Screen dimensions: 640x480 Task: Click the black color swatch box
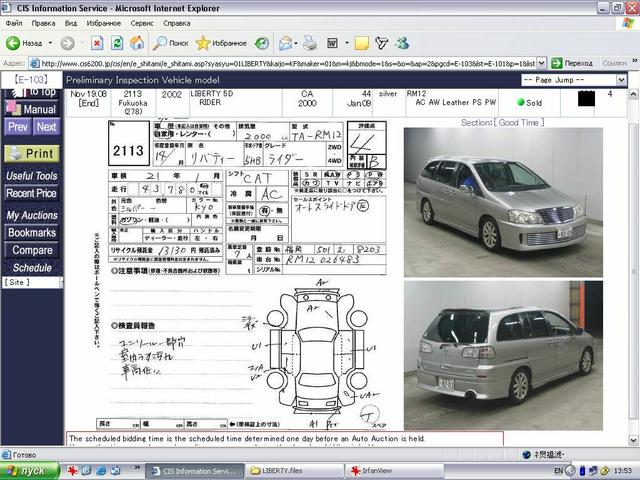[x=586, y=98]
